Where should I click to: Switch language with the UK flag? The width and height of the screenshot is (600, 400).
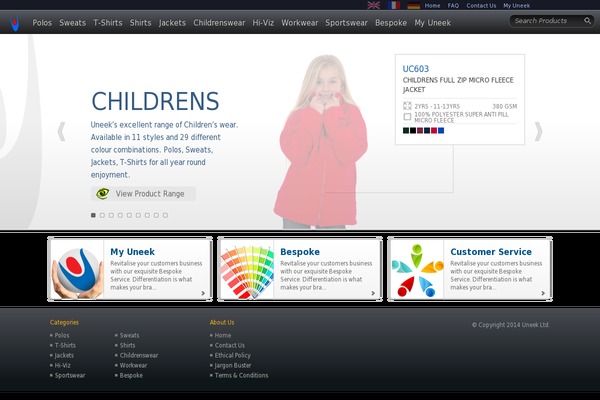pyautogui.click(x=373, y=5)
